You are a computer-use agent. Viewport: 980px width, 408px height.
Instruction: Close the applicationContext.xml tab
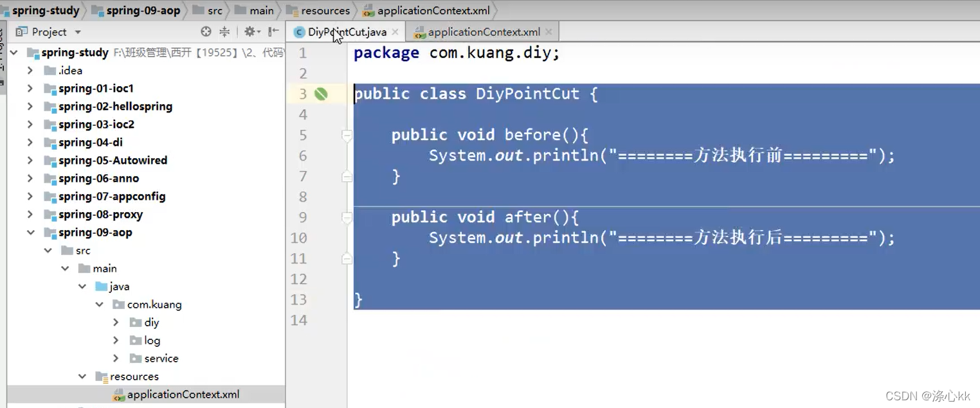(549, 32)
